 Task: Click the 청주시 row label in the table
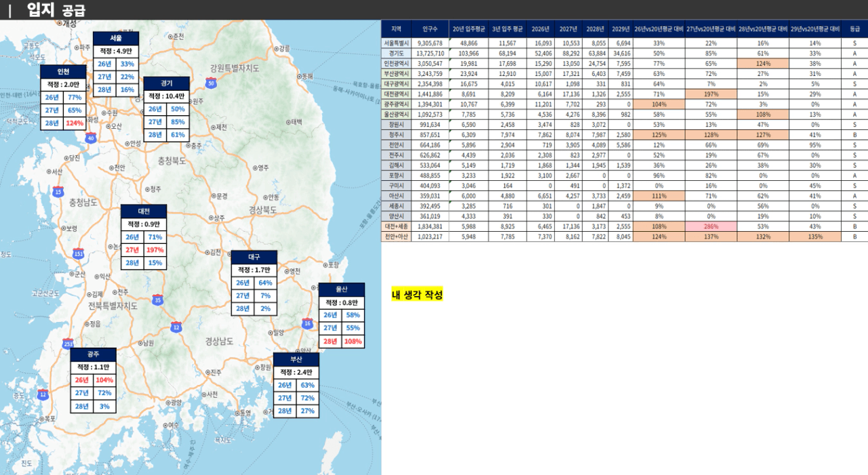(x=397, y=135)
